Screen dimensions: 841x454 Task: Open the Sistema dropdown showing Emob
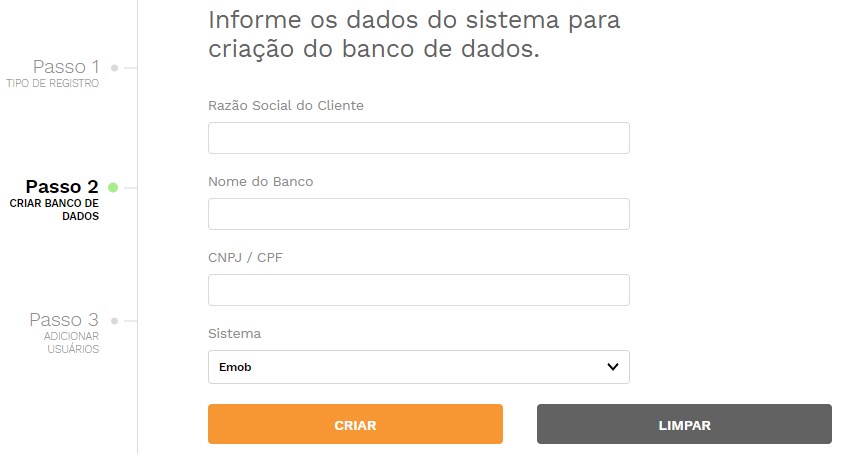[418, 367]
